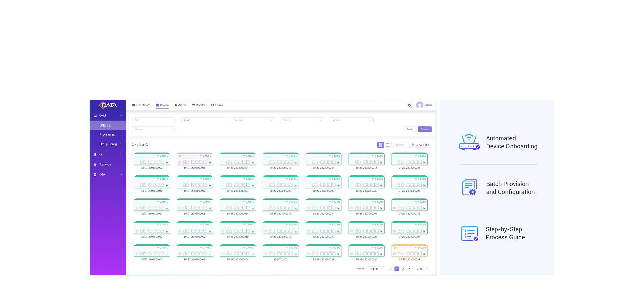
Task: Open the Dashboard top tab
Action: coord(141,105)
